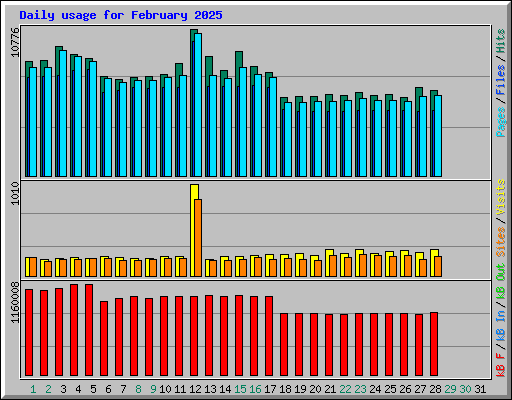This screenshot has width=512, height=400.
Task: Click the cyan pages bar for day 28
Action: (438, 136)
